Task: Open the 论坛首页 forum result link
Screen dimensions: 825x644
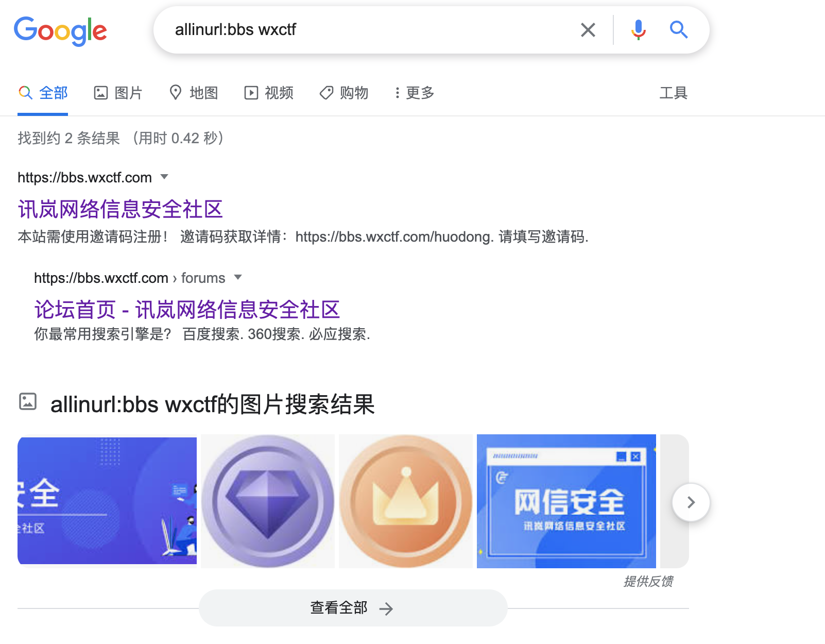Action: [187, 310]
